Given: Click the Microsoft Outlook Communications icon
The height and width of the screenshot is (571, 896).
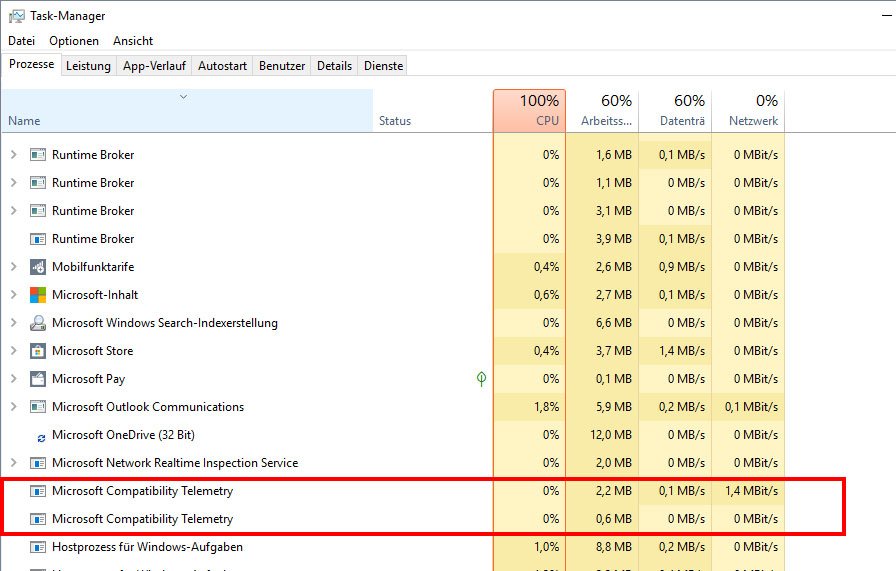Looking at the screenshot, I should click(x=38, y=407).
